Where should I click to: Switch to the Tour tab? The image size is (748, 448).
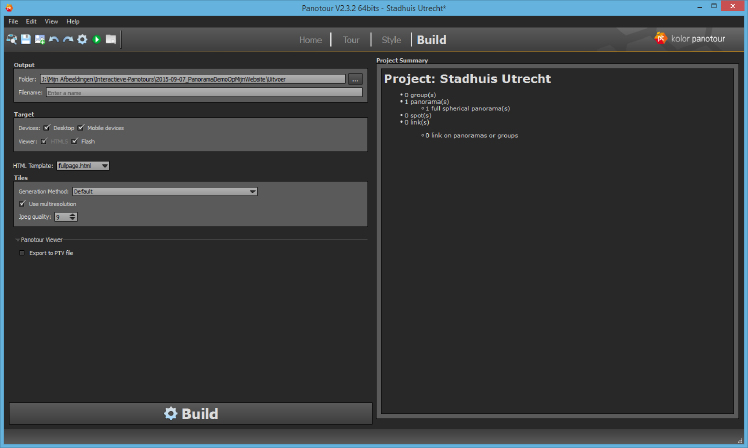(x=351, y=40)
